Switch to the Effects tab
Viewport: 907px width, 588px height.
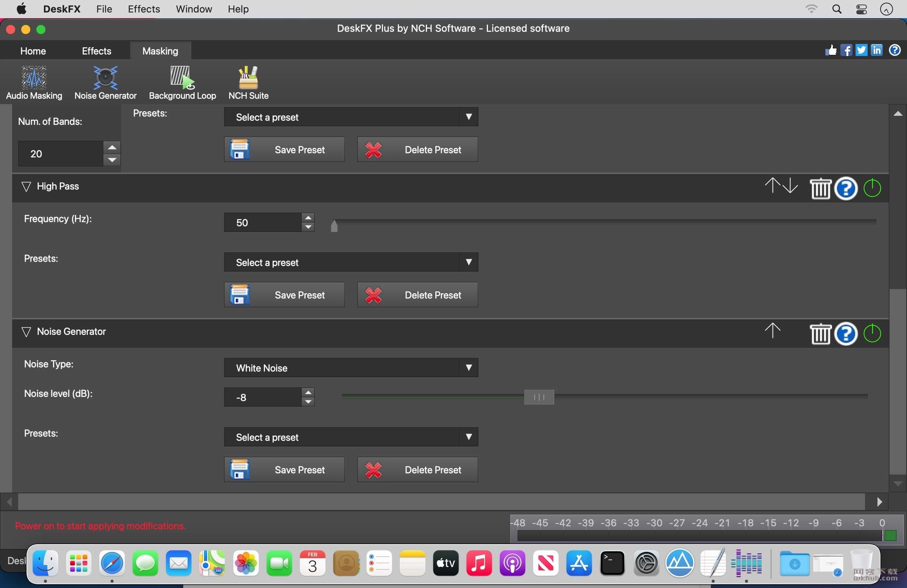pos(97,51)
